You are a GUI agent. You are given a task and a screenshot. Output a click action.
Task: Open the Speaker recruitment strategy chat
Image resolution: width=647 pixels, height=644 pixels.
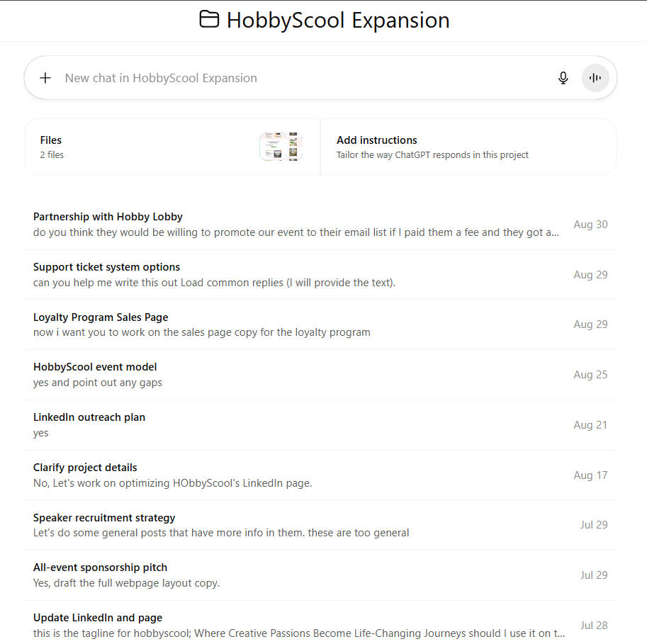(320, 525)
